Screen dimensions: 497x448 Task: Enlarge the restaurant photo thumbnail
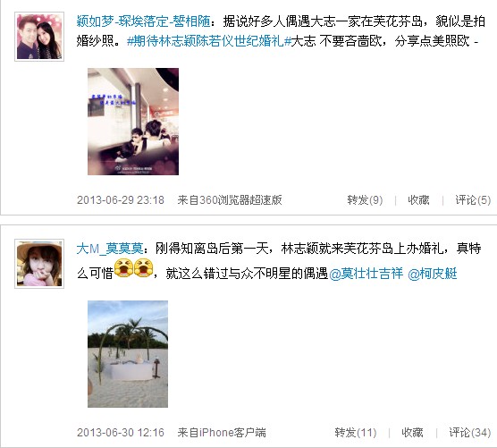pos(133,122)
